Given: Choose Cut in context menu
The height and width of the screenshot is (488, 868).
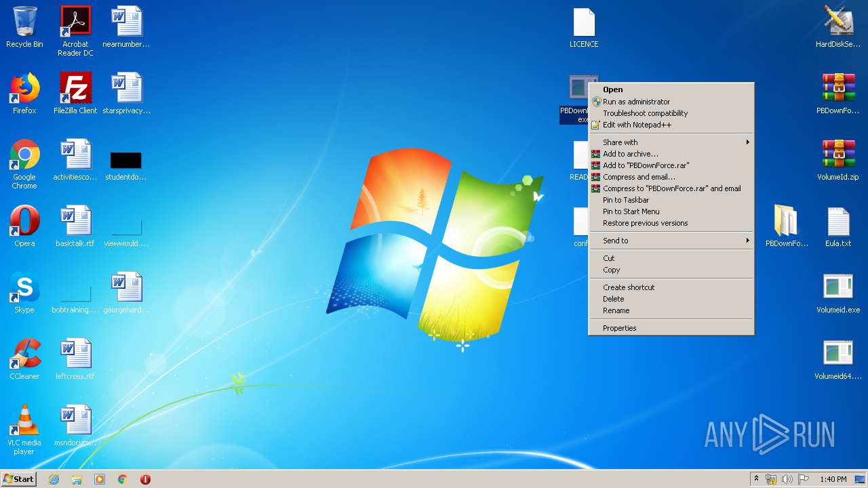Looking at the screenshot, I should (671, 258).
